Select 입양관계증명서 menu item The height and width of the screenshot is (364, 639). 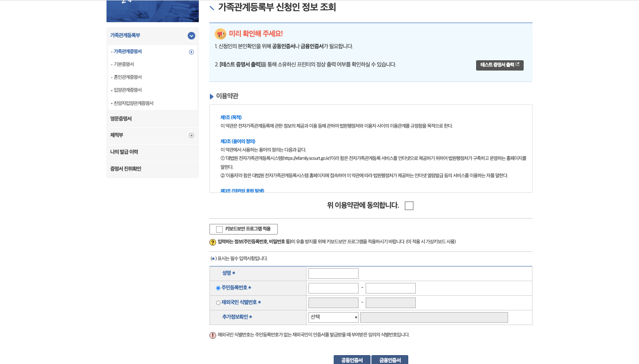[128, 90]
